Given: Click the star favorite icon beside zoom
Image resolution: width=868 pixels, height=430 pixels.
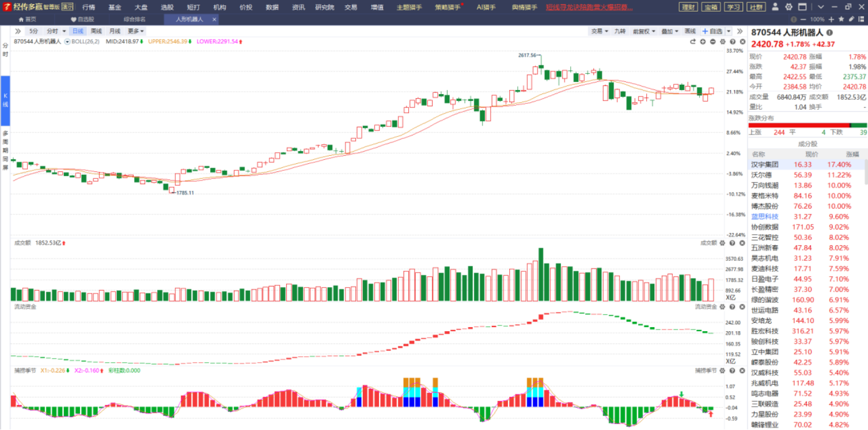Looking at the screenshot, I should pos(841,19).
